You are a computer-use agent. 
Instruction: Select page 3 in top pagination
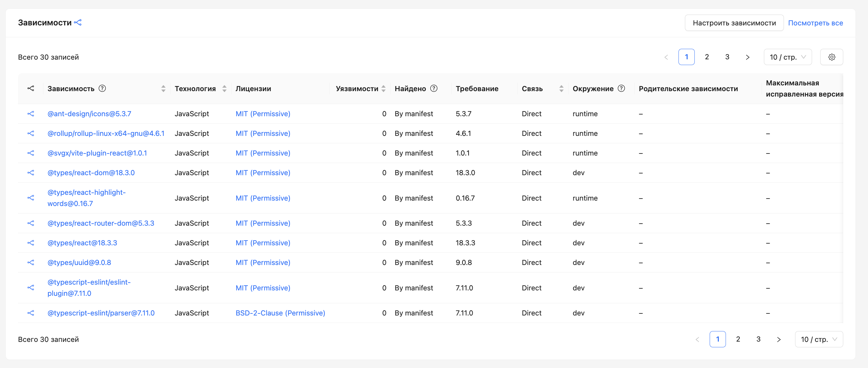click(x=727, y=57)
